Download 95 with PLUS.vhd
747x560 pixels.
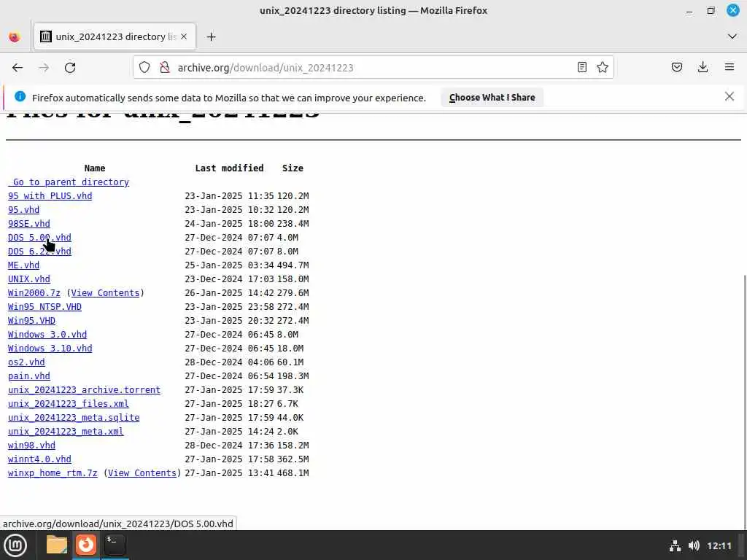tap(50, 195)
